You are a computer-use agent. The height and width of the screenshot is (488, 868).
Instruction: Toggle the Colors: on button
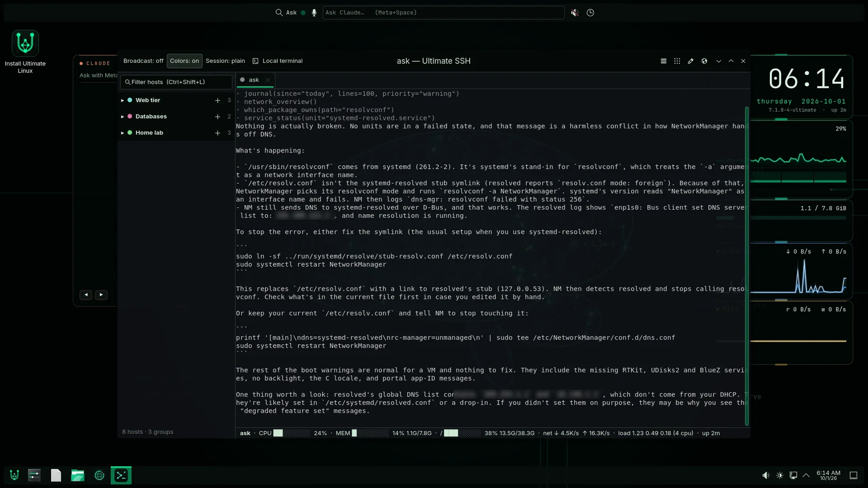point(184,61)
